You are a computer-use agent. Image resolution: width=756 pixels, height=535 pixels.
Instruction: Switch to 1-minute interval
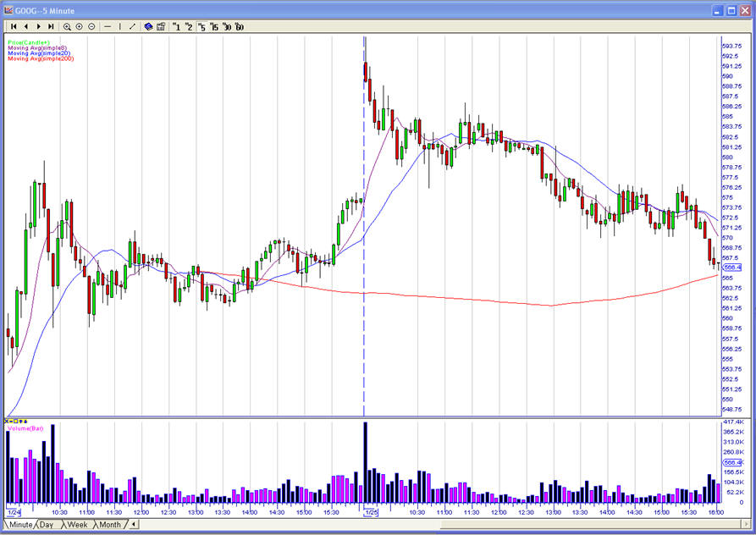(x=176, y=27)
